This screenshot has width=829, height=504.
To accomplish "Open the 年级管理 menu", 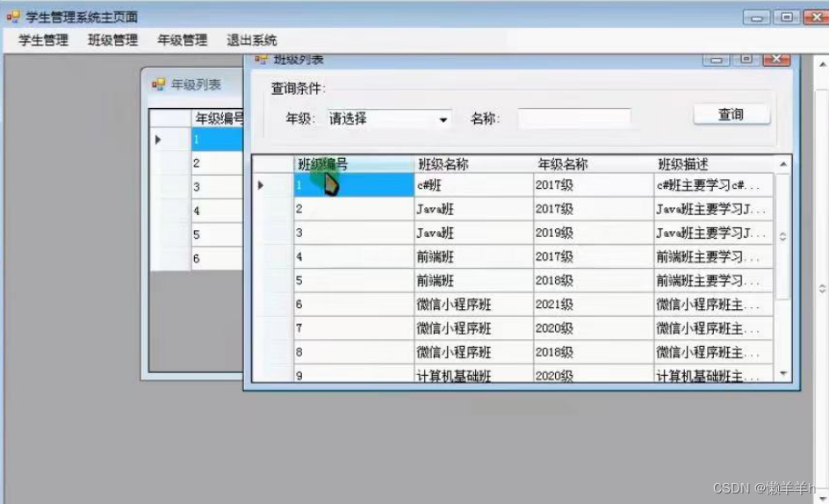I will click(183, 40).
